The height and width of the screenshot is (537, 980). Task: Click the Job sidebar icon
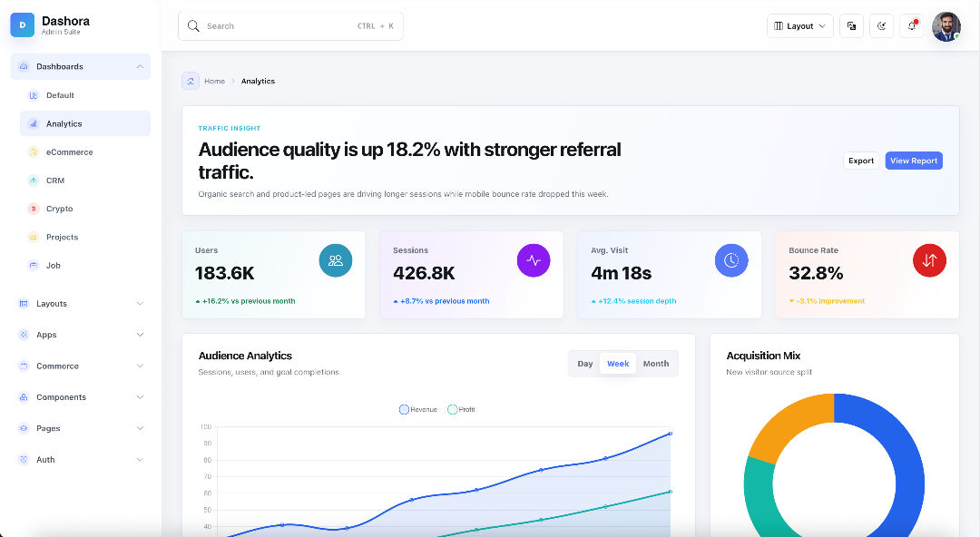click(x=34, y=265)
